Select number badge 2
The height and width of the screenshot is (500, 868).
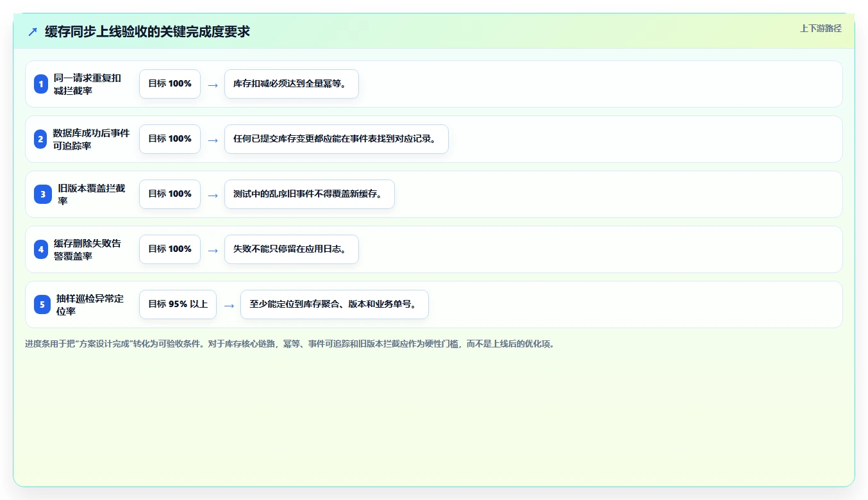(x=41, y=139)
